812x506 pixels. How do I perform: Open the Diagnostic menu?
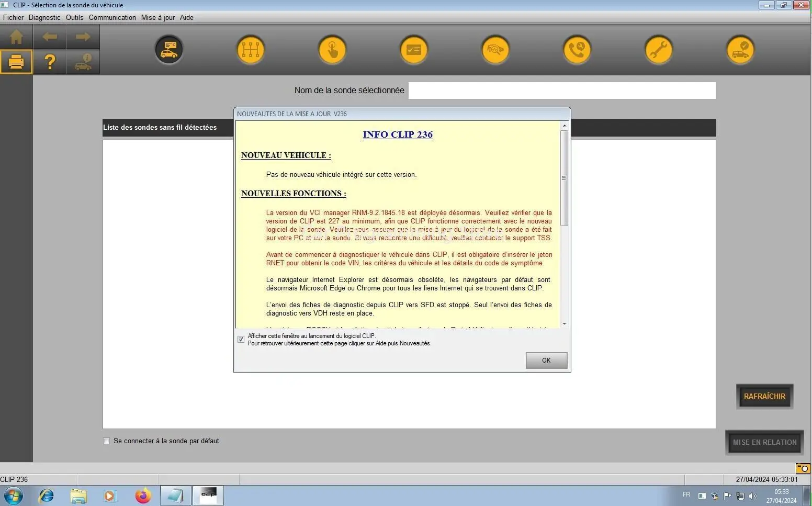[x=44, y=17]
